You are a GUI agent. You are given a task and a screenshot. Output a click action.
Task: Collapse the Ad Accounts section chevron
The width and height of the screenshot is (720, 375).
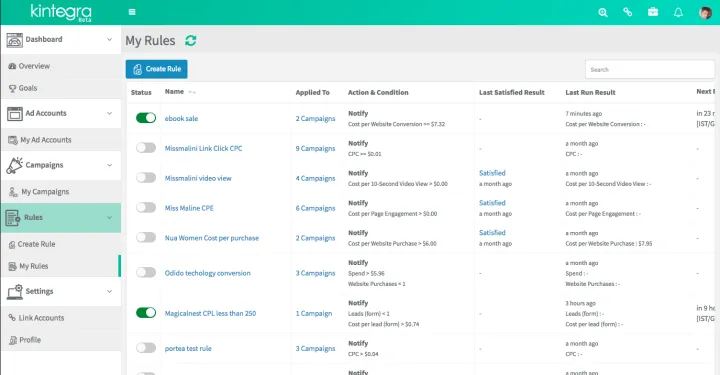coord(109,113)
